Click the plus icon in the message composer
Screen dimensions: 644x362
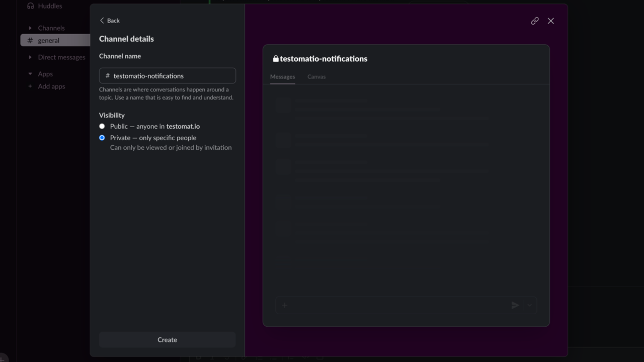[284, 305]
